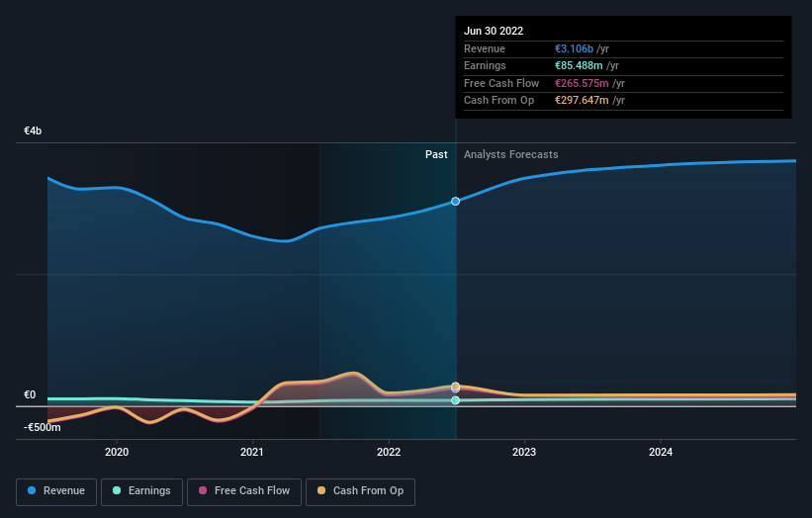Click the Free Cash Flow label in the tooltip
The image size is (812, 518).
[x=501, y=83]
